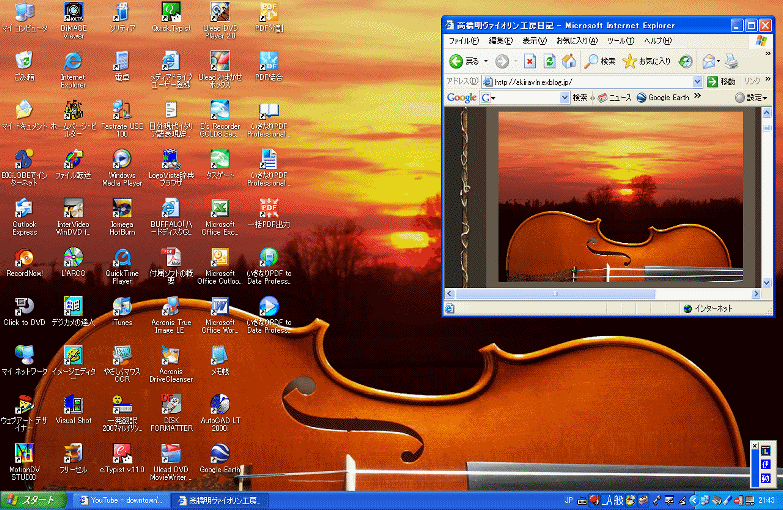Viewport: 783px width, 510px height.
Task: Select Windows Media Player desktop icon
Action: pyautogui.click(x=122, y=168)
